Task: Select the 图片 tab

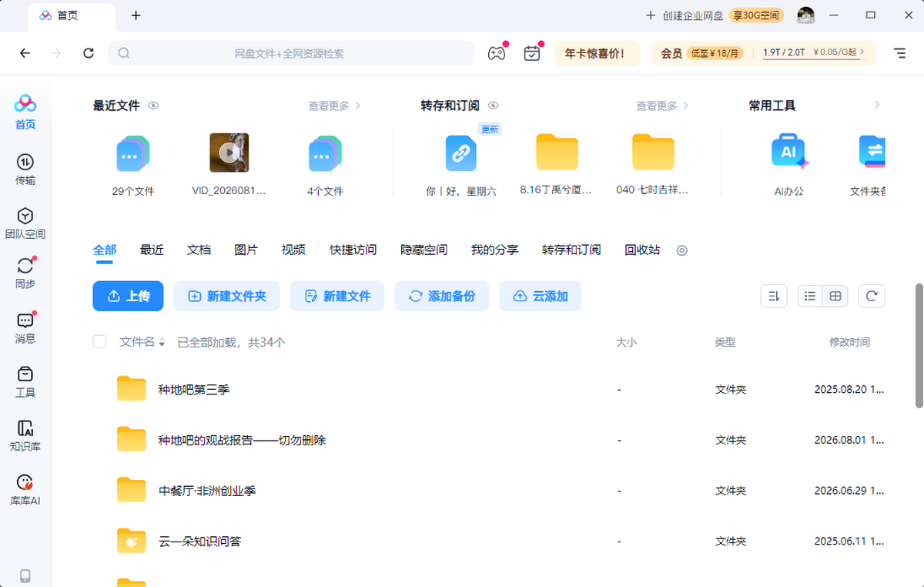Action: pyautogui.click(x=246, y=250)
